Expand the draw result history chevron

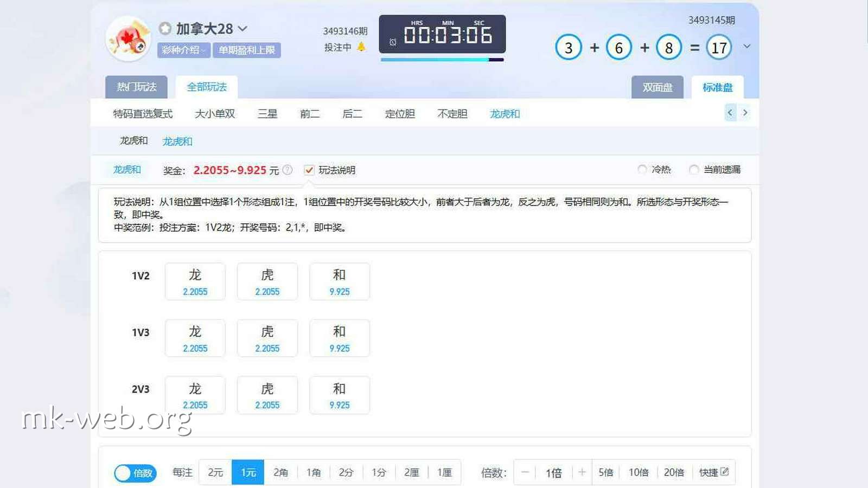tap(747, 47)
